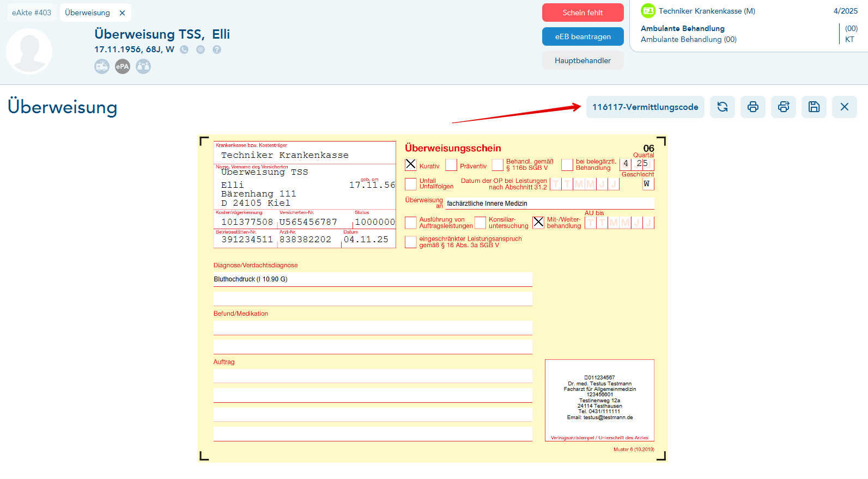Click the Befund/Medikation first text line
This screenshot has width=868, height=479.
pos(373,327)
